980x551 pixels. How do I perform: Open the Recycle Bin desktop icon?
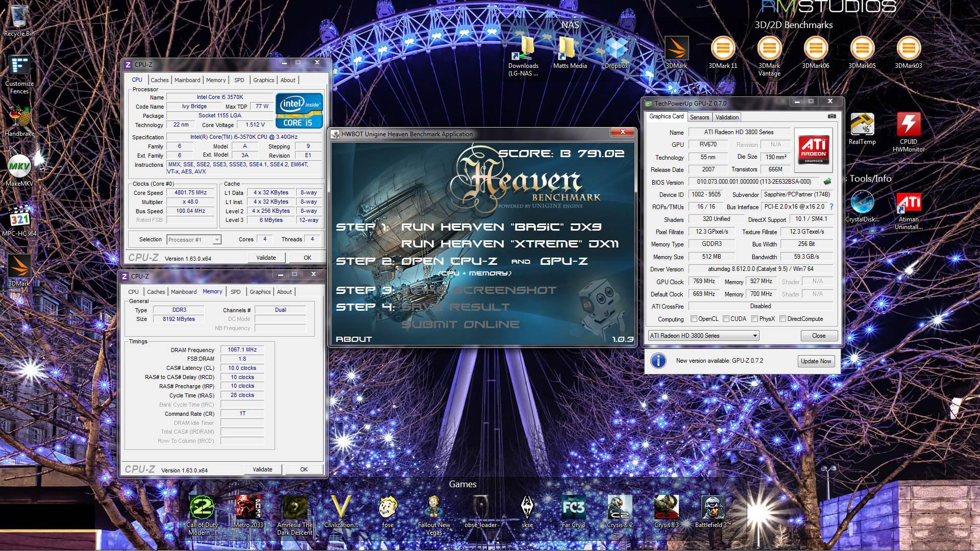point(19,20)
